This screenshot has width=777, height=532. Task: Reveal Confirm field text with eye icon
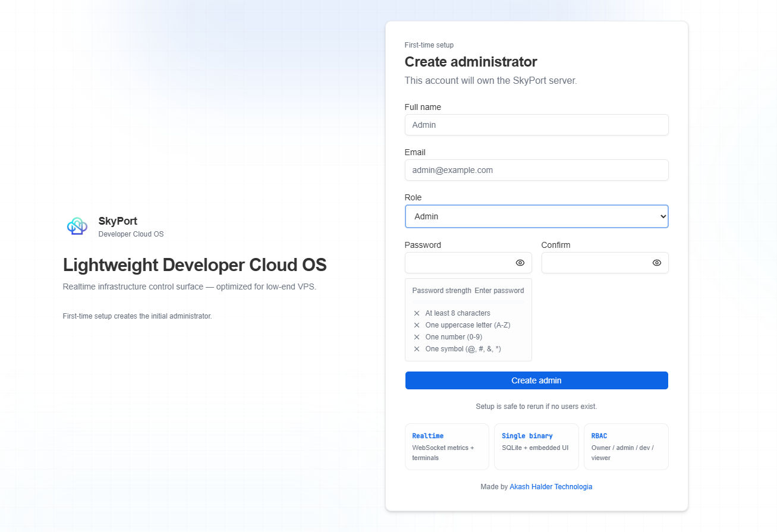657,263
